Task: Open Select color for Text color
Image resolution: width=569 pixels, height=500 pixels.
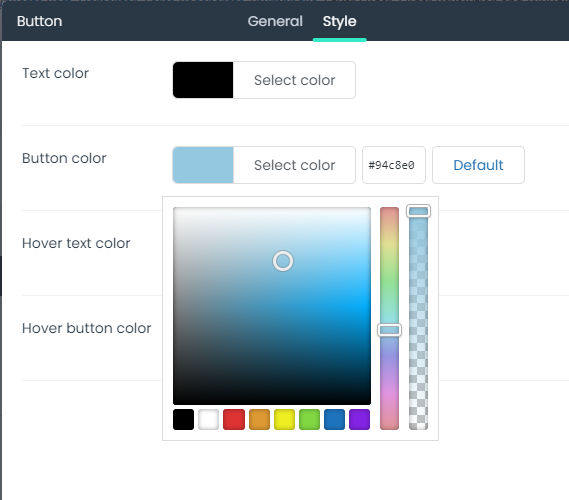Action: coord(294,80)
